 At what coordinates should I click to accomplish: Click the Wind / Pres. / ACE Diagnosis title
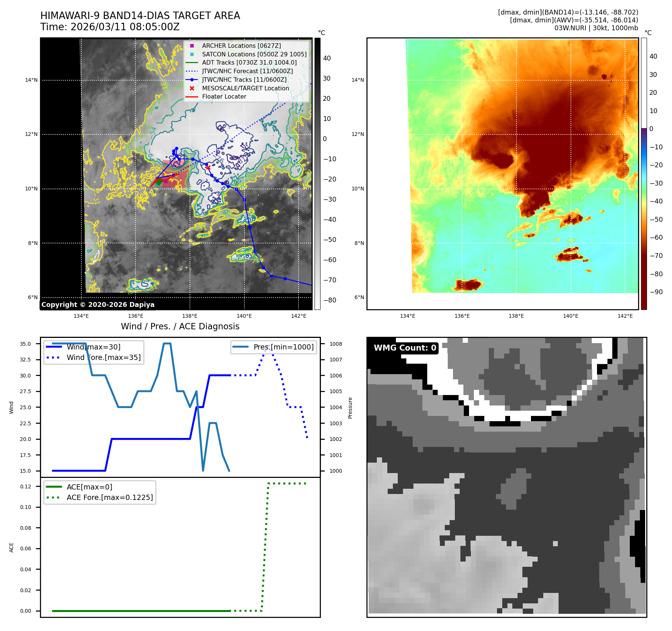coord(180,326)
